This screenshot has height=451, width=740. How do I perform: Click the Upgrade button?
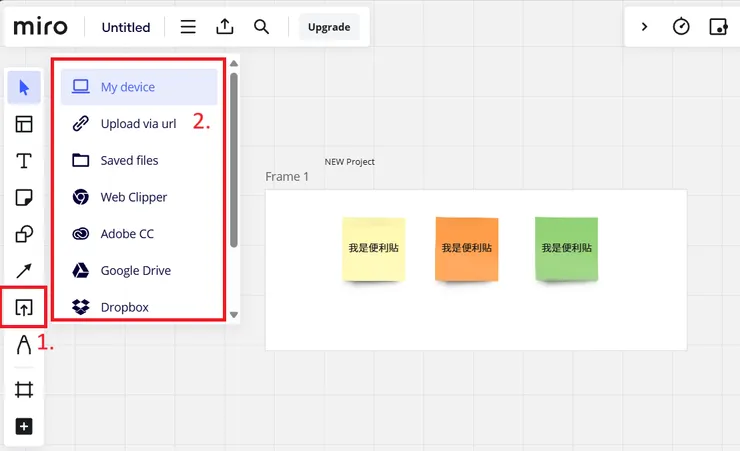pyautogui.click(x=329, y=27)
